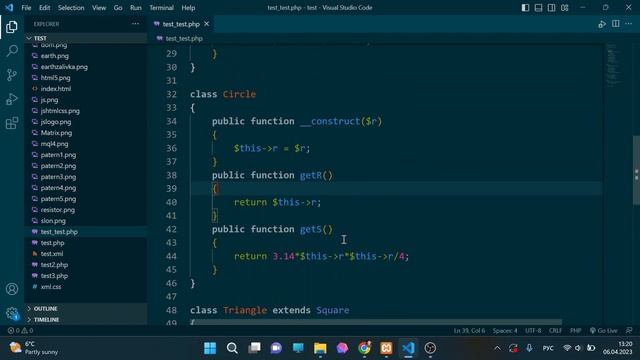Open index.html in the explorer
This screenshot has height=360, width=640.
(56, 89)
